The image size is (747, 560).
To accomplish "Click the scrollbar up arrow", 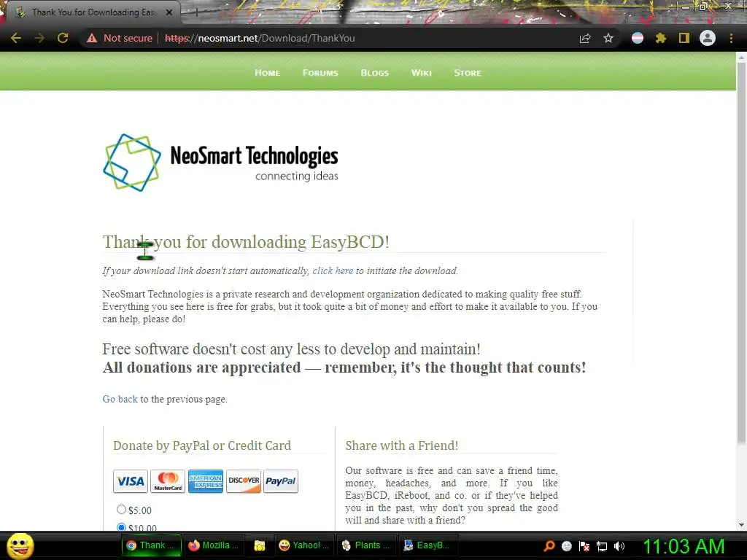I will [x=741, y=58].
